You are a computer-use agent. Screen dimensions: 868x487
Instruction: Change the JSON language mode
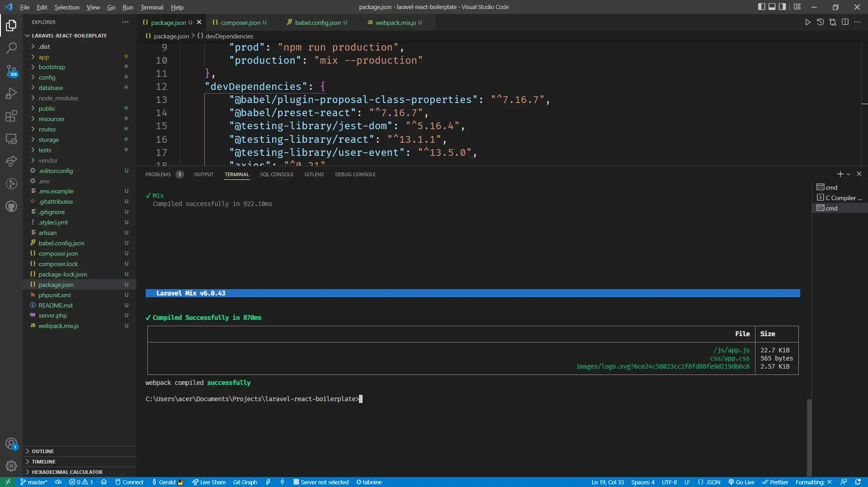pyautogui.click(x=709, y=482)
